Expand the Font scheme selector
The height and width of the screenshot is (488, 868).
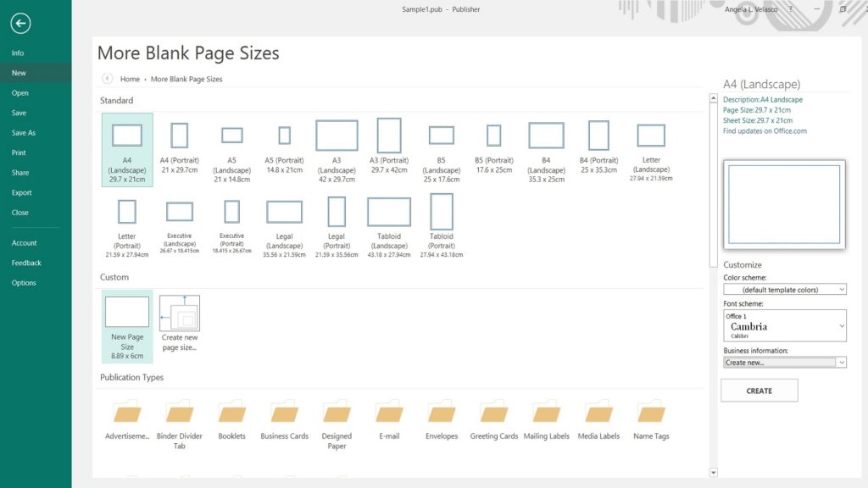(842, 325)
